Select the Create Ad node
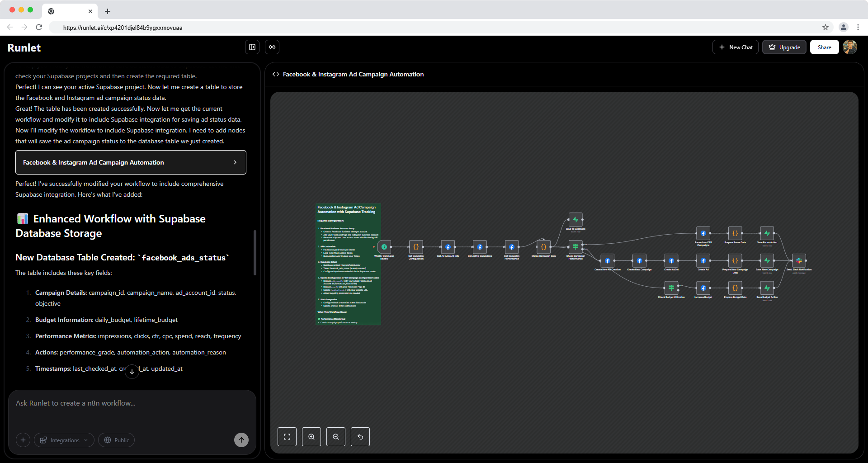Screen dimensions: 868x463 (x=703, y=261)
